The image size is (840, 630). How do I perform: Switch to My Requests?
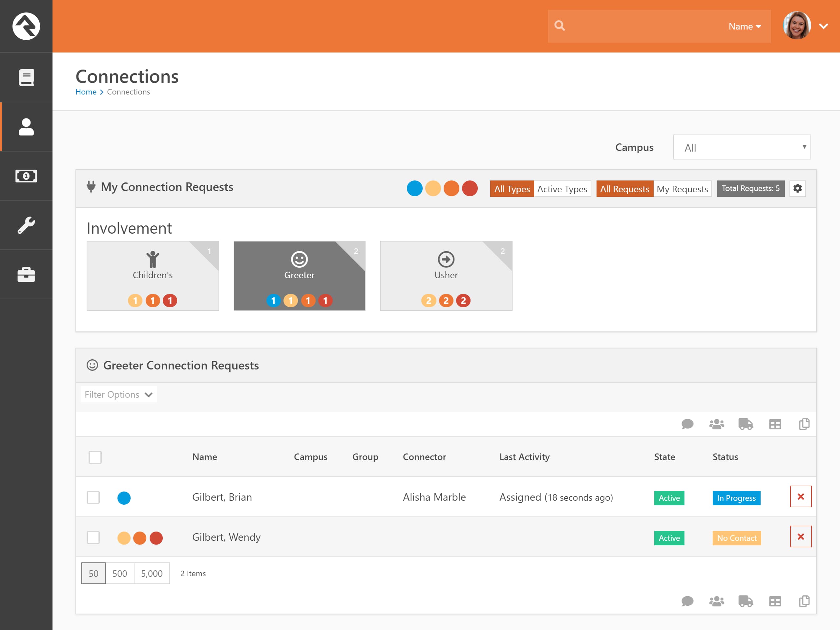[x=682, y=189]
